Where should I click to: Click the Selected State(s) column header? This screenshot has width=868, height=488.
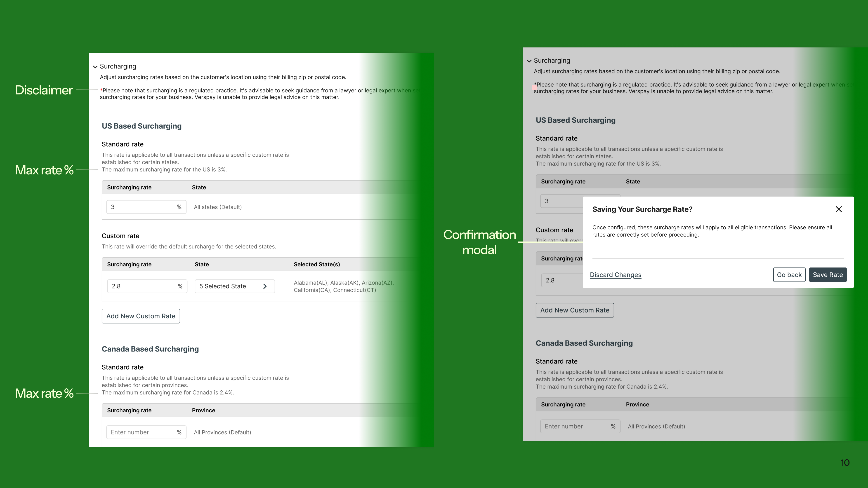(x=316, y=264)
